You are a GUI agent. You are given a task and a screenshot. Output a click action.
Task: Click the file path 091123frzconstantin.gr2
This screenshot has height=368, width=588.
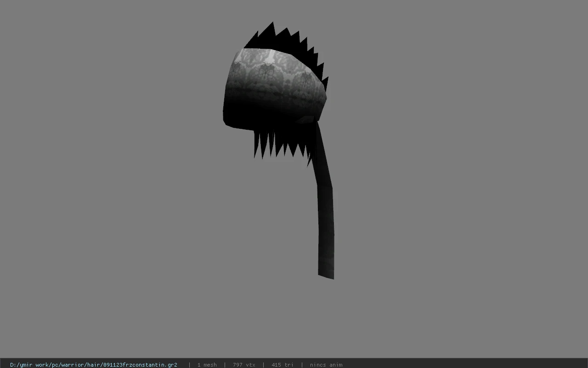pos(94,365)
